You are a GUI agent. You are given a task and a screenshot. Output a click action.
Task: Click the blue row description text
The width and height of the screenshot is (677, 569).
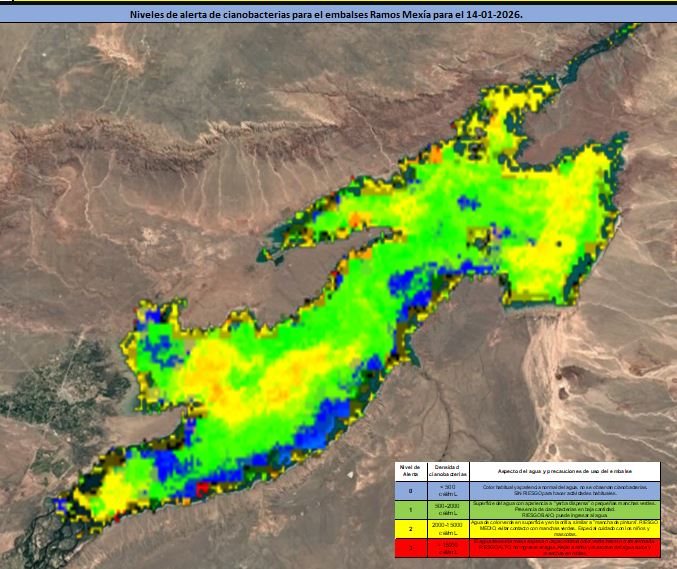pos(559,489)
